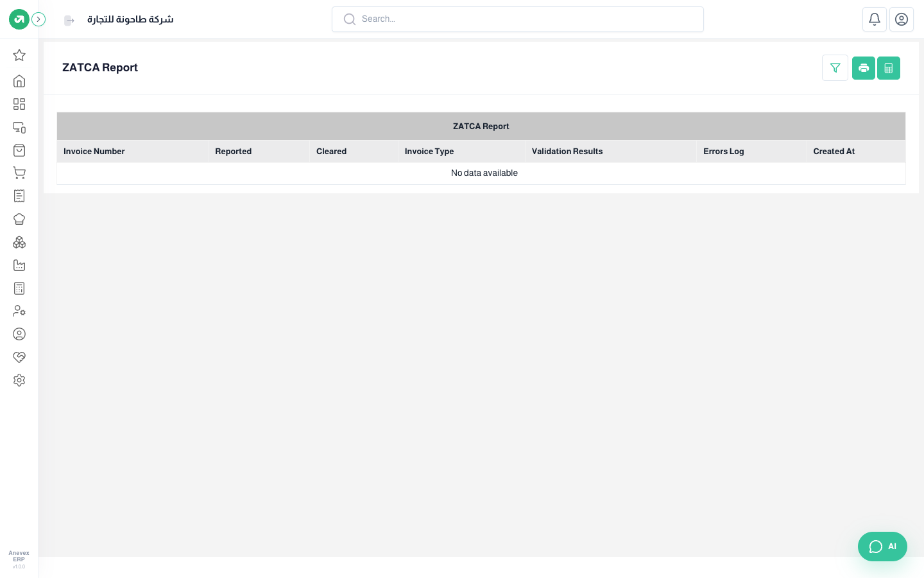The width and height of the screenshot is (924, 578).
Task: Open the AI chat assistant button
Action: pos(882,547)
